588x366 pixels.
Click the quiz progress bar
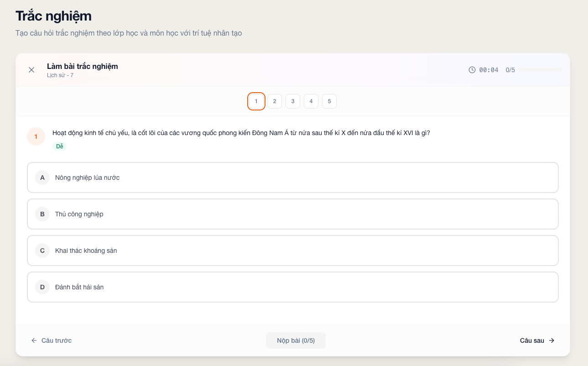click(541, 70)
